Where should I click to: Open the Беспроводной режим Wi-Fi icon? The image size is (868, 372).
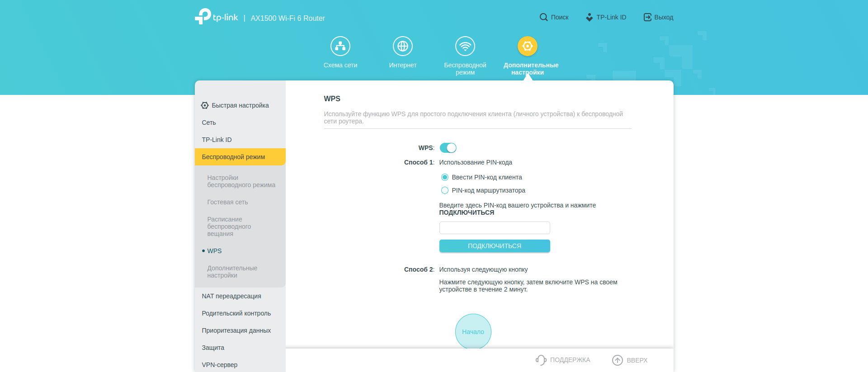point(465,46)
